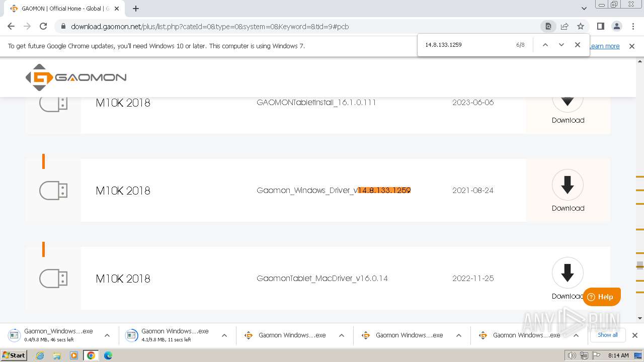Click the Download label for GAOMONTabletInstall_16.1.0.111
Viewport: 644px width, 362px height.
568,120
